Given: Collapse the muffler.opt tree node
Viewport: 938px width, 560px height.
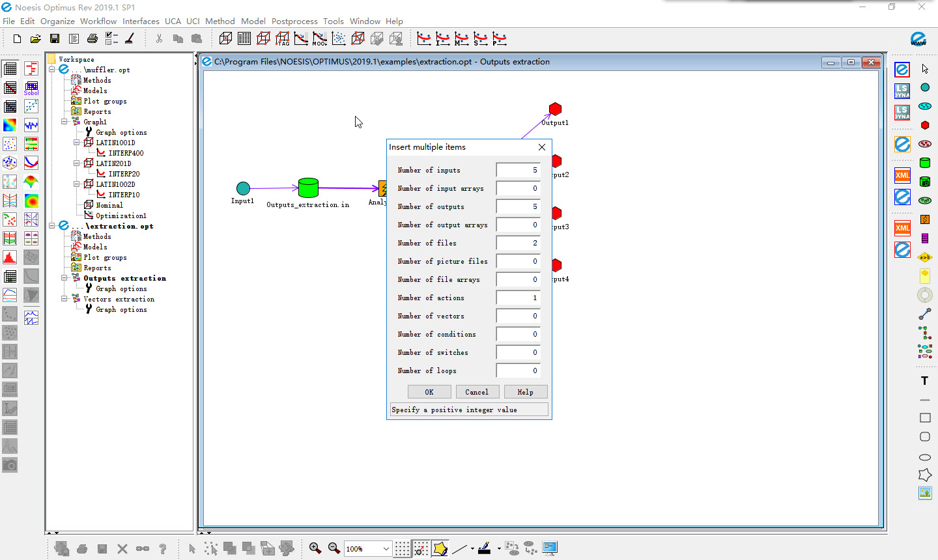Looking at the screenshot, I should click(x=52, y=70).
